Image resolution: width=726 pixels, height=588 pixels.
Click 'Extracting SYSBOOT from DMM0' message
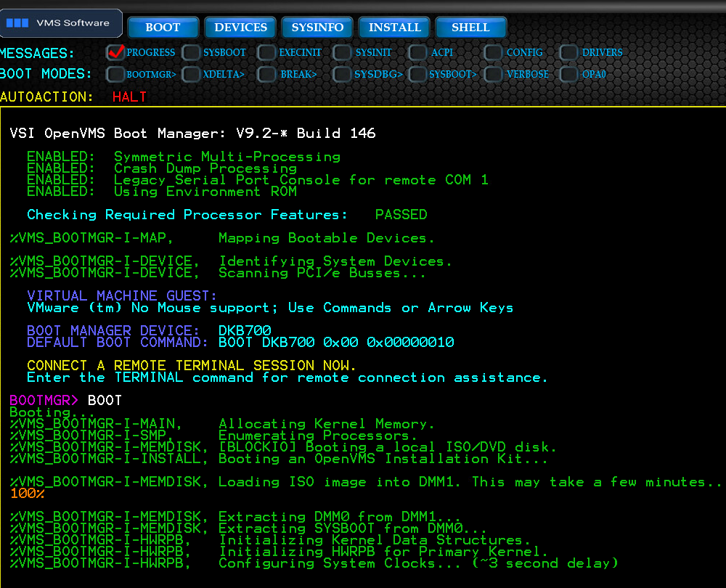point(352,528)
